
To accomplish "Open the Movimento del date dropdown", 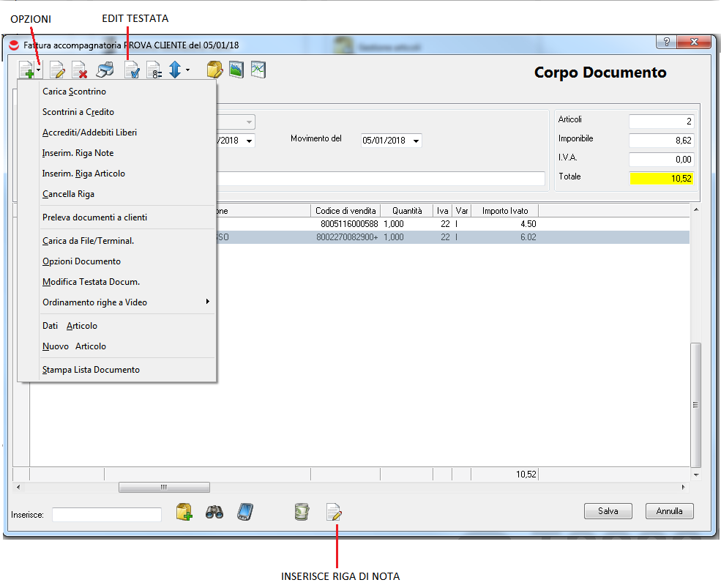I will (416, 141).
